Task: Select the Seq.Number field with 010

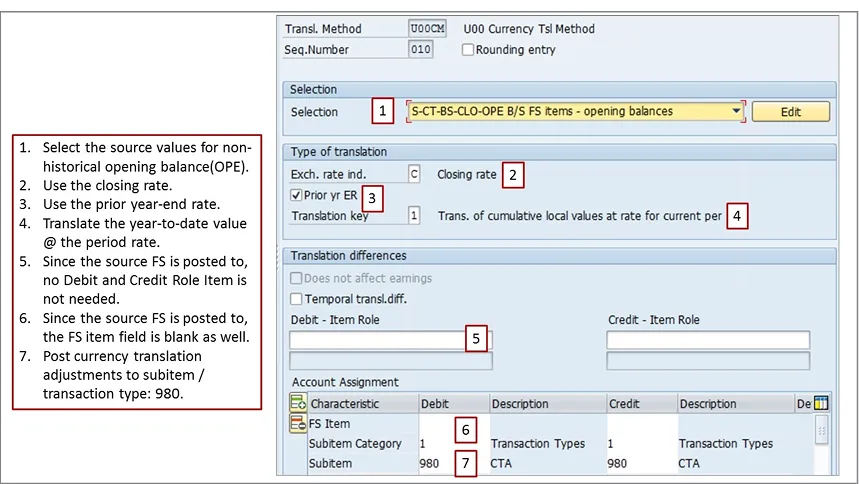Action: click(421, 50)
